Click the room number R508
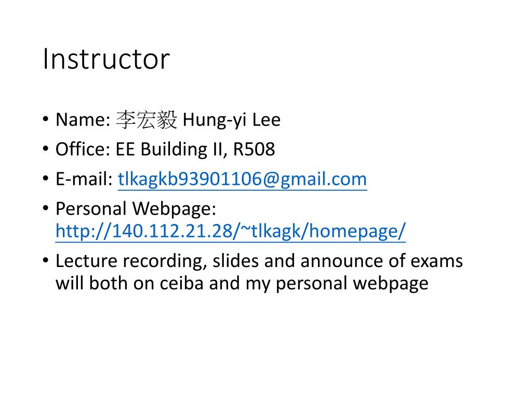Screen dimensions: 532x399 pos(254,150)
